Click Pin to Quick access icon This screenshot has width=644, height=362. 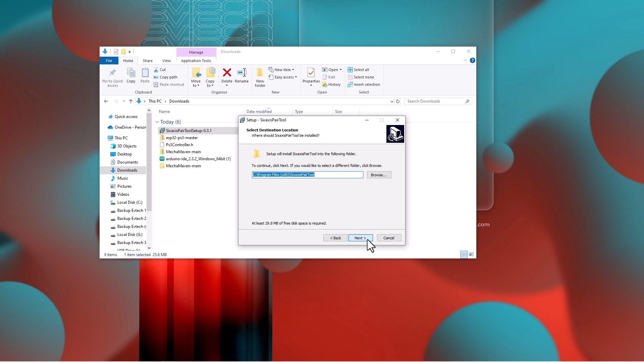click(112, 72)
